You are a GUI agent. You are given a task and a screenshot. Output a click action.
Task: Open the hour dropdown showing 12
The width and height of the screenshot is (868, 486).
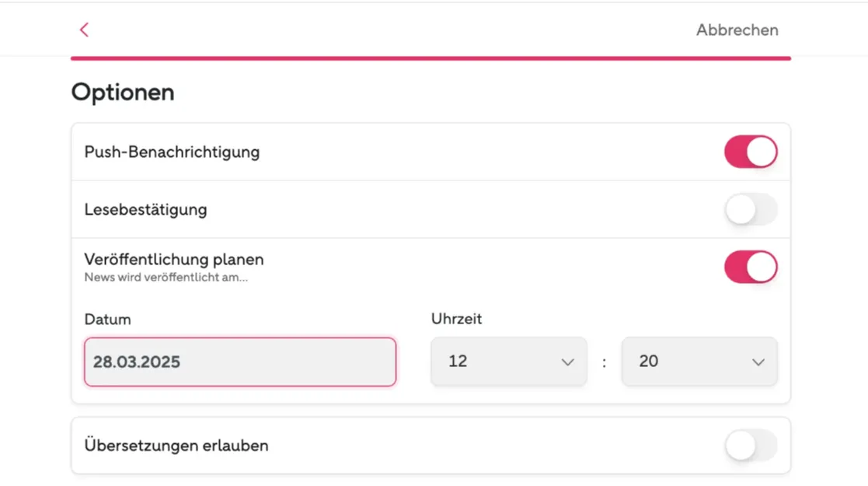(509, 362)
